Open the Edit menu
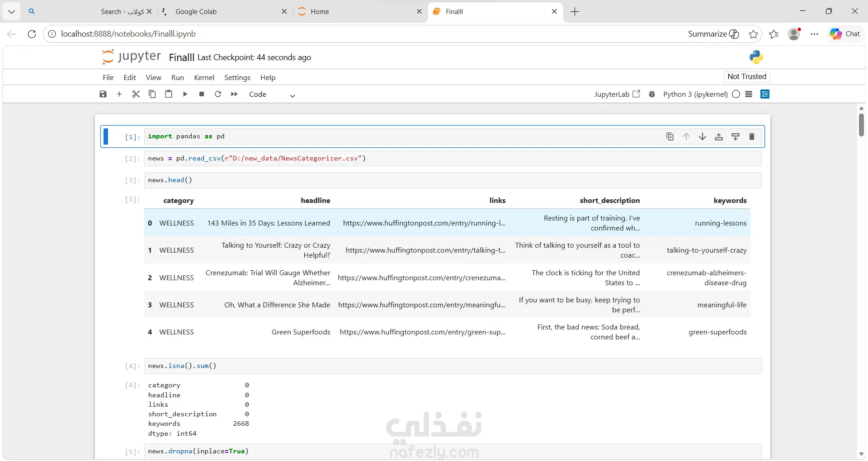This screenshot has height=461, width=868. [x=130, y=77]
